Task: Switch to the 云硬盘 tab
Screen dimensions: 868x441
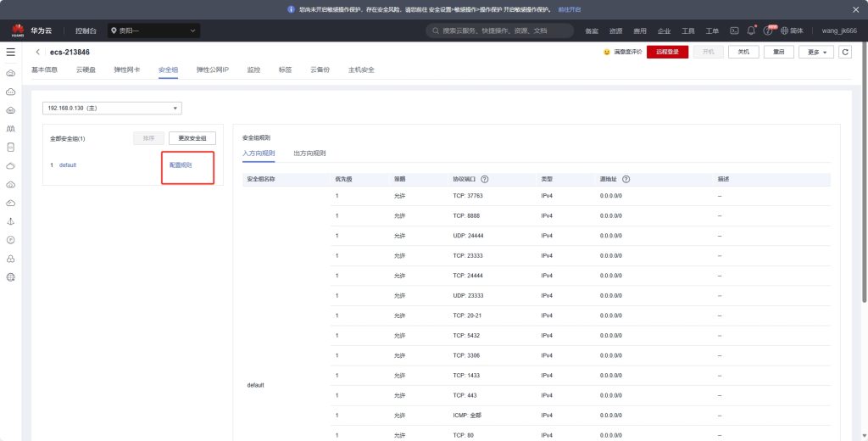Action: click(x=86, y=70)
